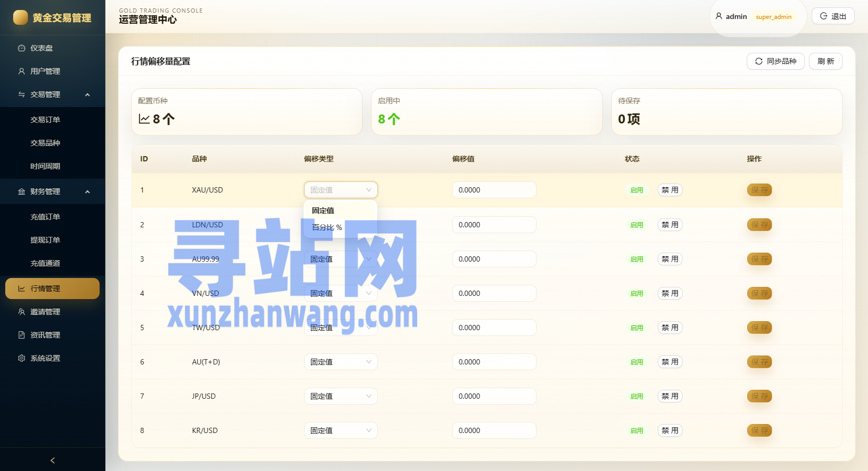The height and width of the screenshot is (471, 868).
Task: Save TW/USD row with 保存
Action: point(759,328)
